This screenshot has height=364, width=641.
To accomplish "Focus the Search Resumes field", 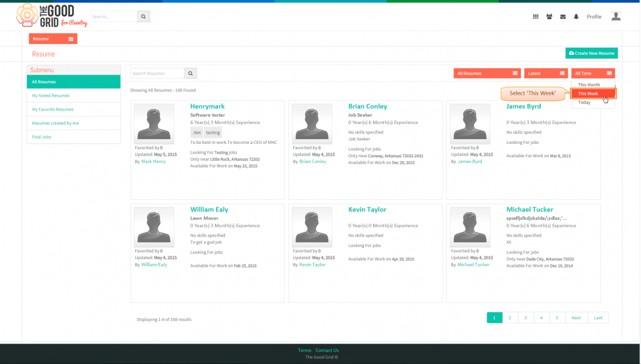I will [x=157, y=73].
